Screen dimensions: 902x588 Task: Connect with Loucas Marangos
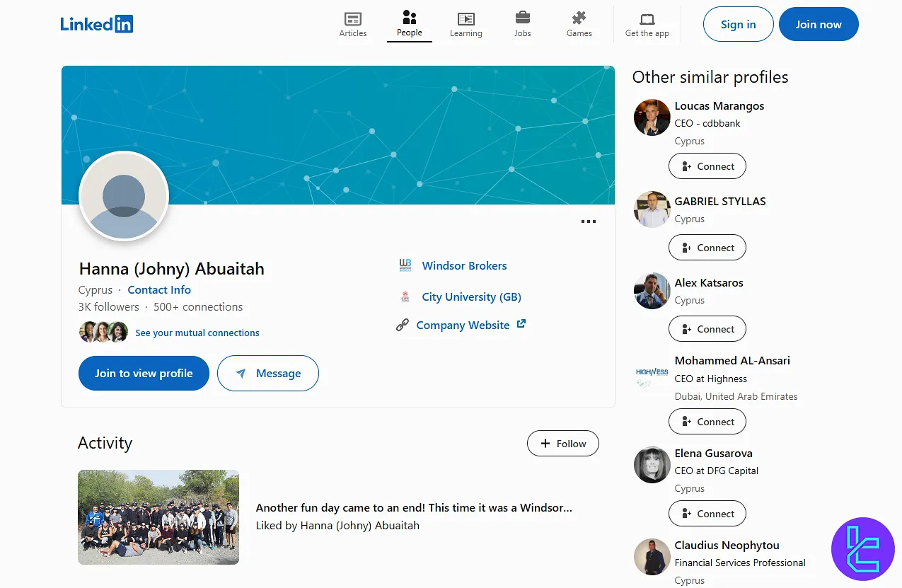(x=707, y=166)
